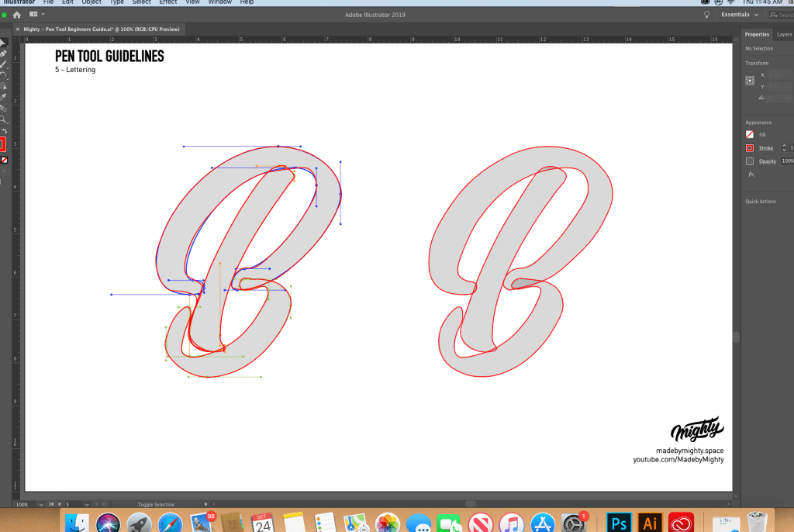Click the Y position field
This screenshot has width=794, height=532.
pos(780,87)
